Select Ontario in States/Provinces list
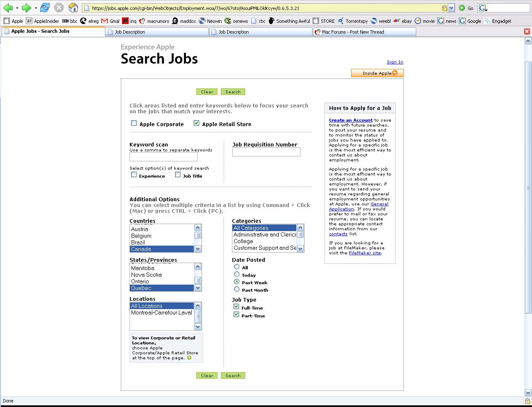 click(x=162, y=281)
